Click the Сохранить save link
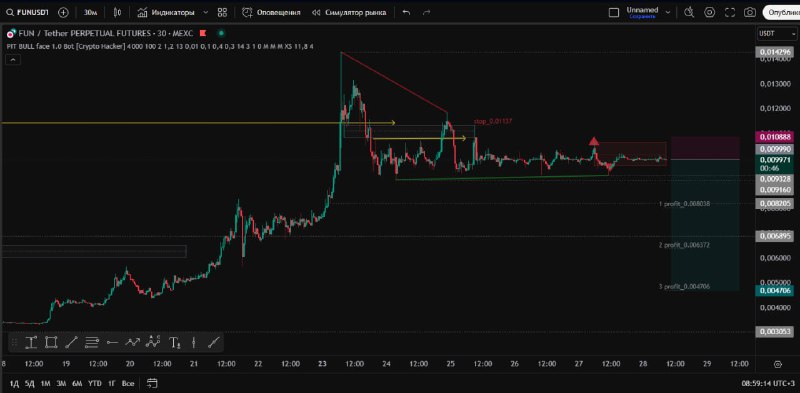Image resolution: width=800 pixels, height=393 pixels. pyautogui.click(x=642, y=16)
